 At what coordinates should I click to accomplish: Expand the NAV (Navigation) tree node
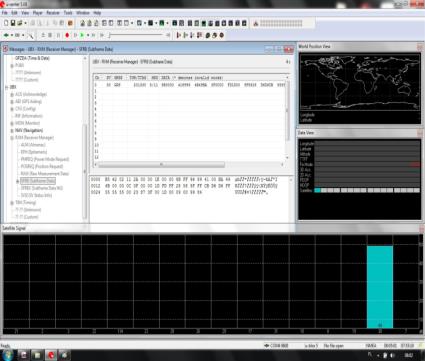(12, 130)
